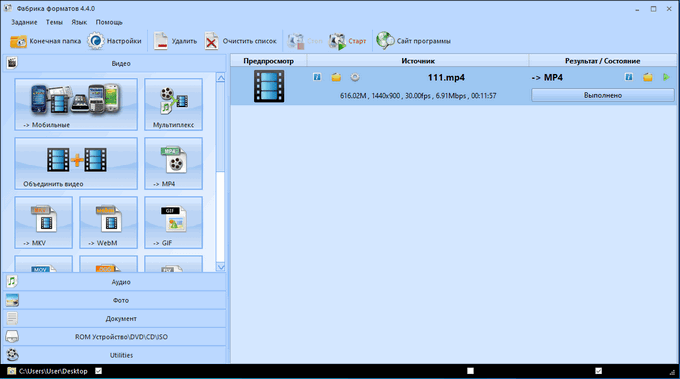This screenshot has width=680, height=379.
Task: Collapse the Видео category header
Action: pyautogui.click(x=115, y=63)
